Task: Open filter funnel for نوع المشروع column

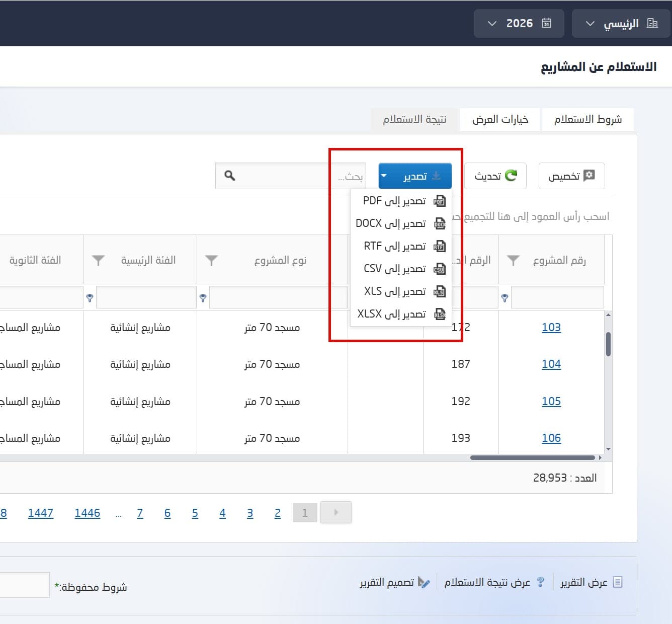Action: pos(211,260)
